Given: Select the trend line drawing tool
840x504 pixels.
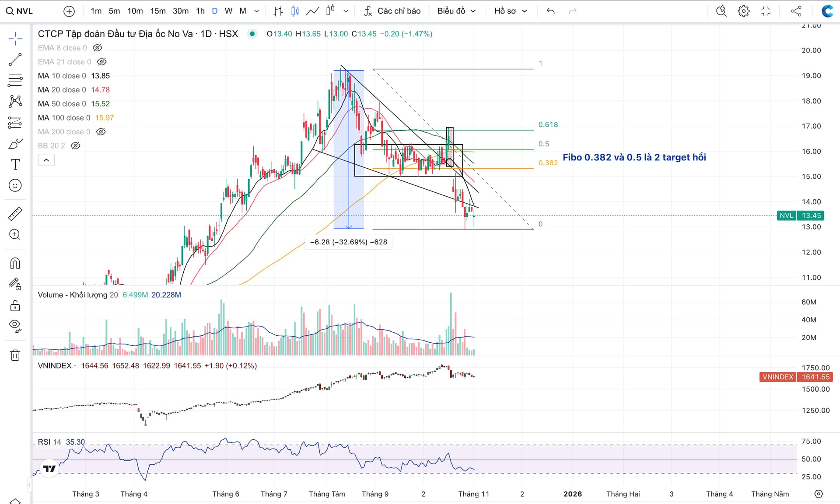Looking at the screenshot, I should pyautogui.click(x=15, y=59).
